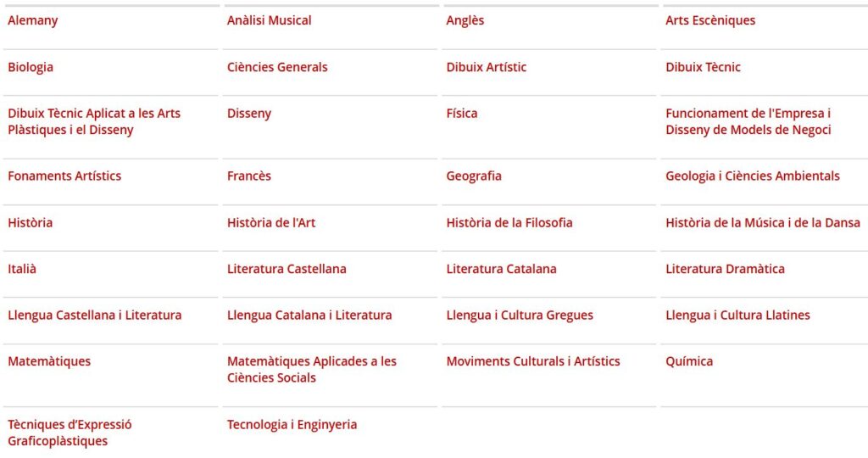This screenshot has width=868, height=458.
Task: Open Geologia i Ciències Ambientals
Action: [x=753, y=176]
